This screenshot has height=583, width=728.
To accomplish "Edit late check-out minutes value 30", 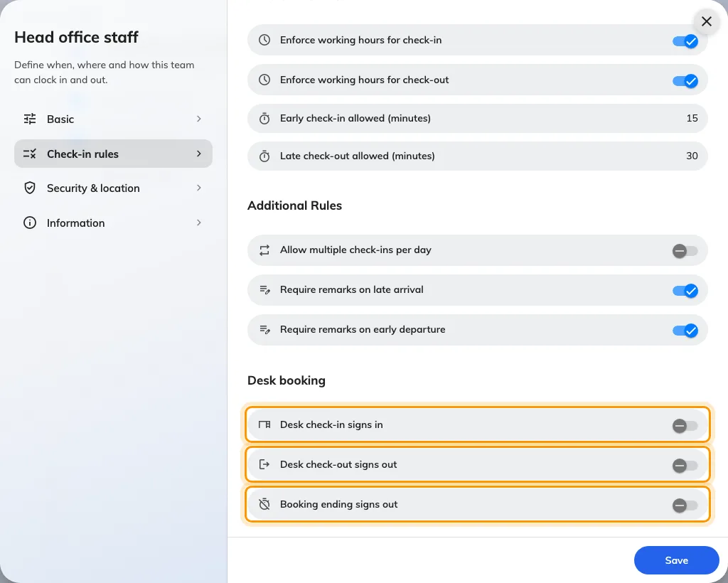I will 692,156.
